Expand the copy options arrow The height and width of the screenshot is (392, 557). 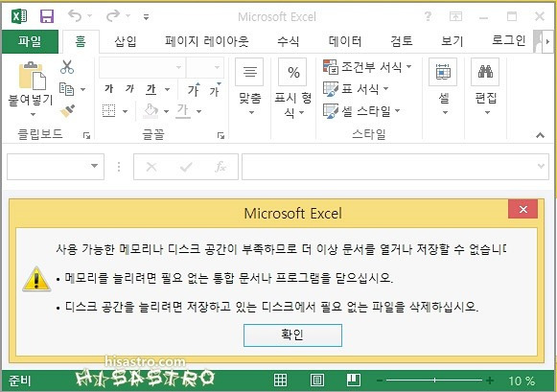(x=82, y=89)
